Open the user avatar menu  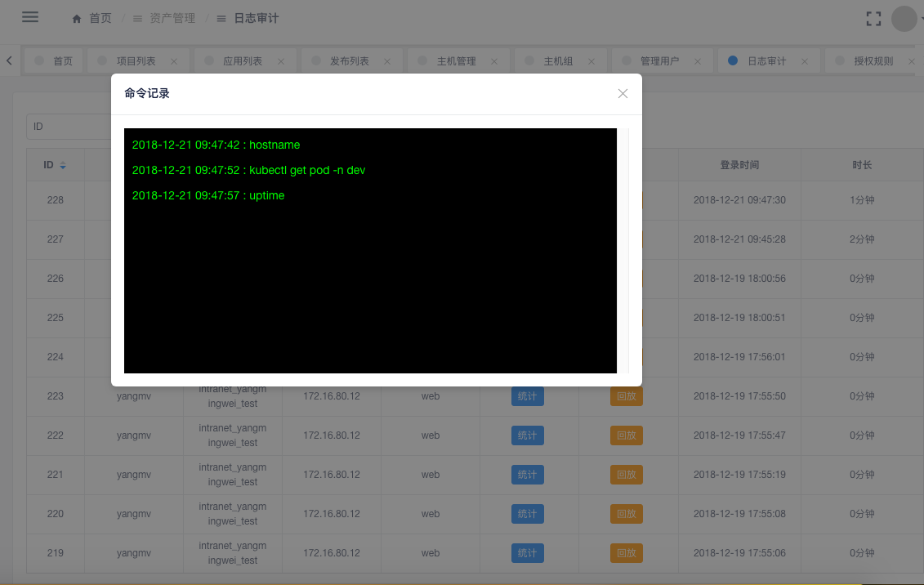pos(904,19)
